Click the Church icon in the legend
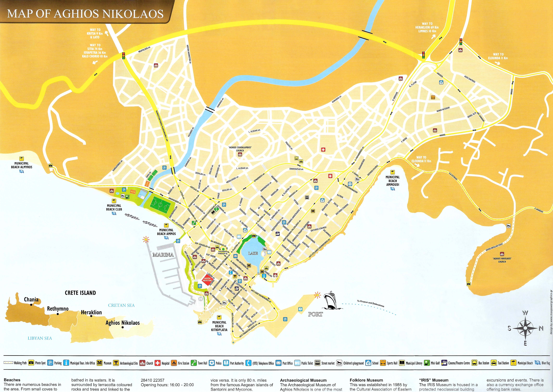The image size is (553, 392). click(142, 363)
